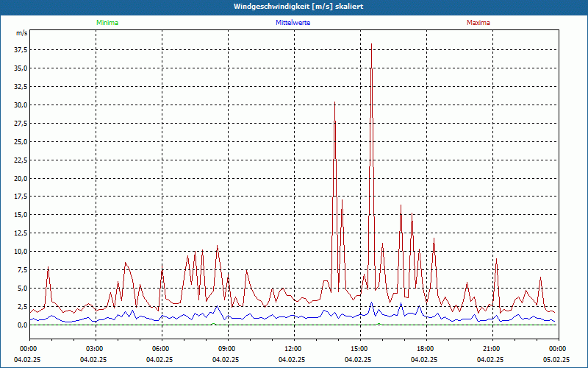Click the highest peak of the maxima curve
The height and width of the screenshot is (368, 588).
(x=371, y=46)
